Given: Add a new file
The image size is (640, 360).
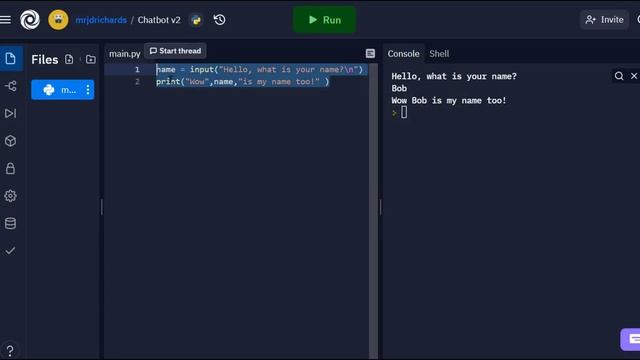Looking at the screenshot, I should tap(69, 60).
